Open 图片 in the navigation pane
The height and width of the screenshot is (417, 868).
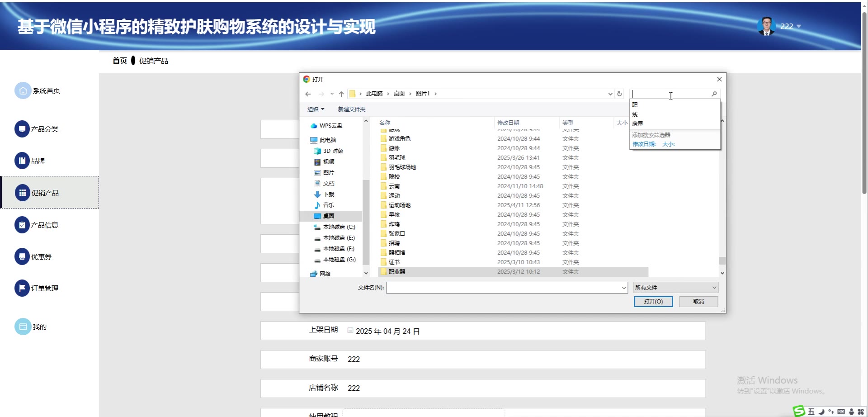coord(324,173)
